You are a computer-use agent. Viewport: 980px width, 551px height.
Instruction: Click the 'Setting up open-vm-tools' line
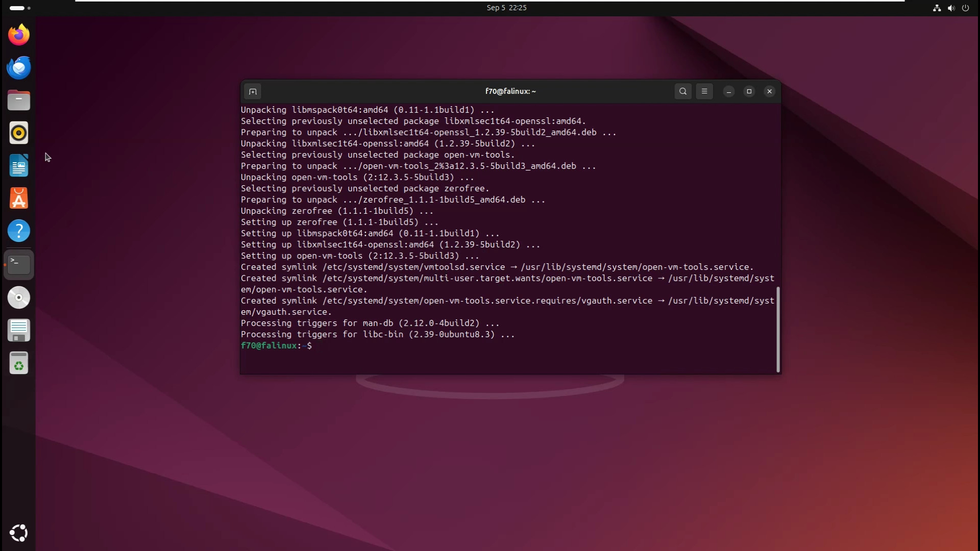click(360, 256)
